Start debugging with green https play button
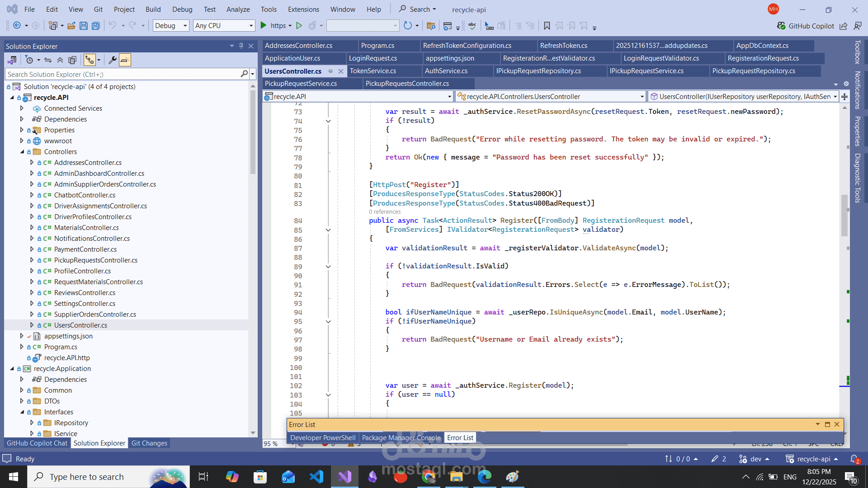This screenshot has height=488, width=868. [x=264, y=26]
